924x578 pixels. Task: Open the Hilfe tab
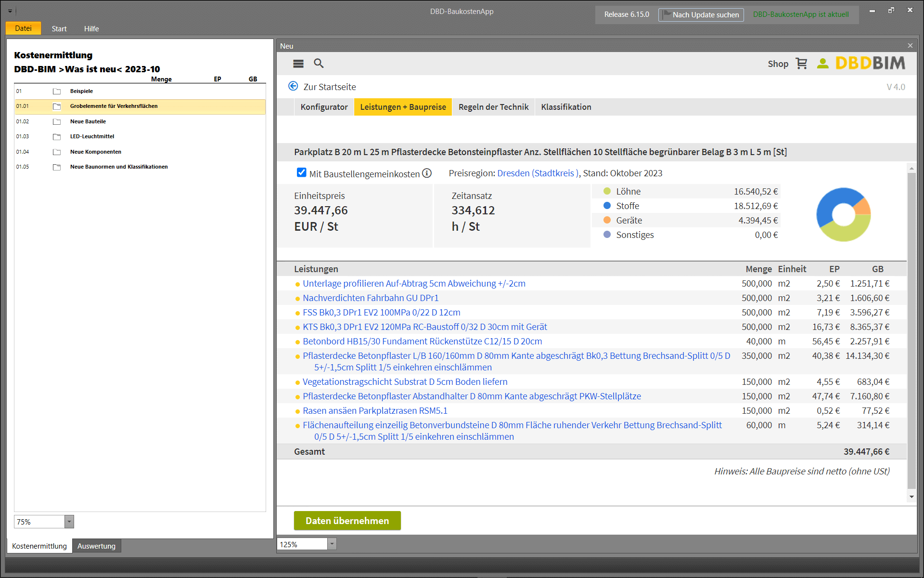(91, 29)
